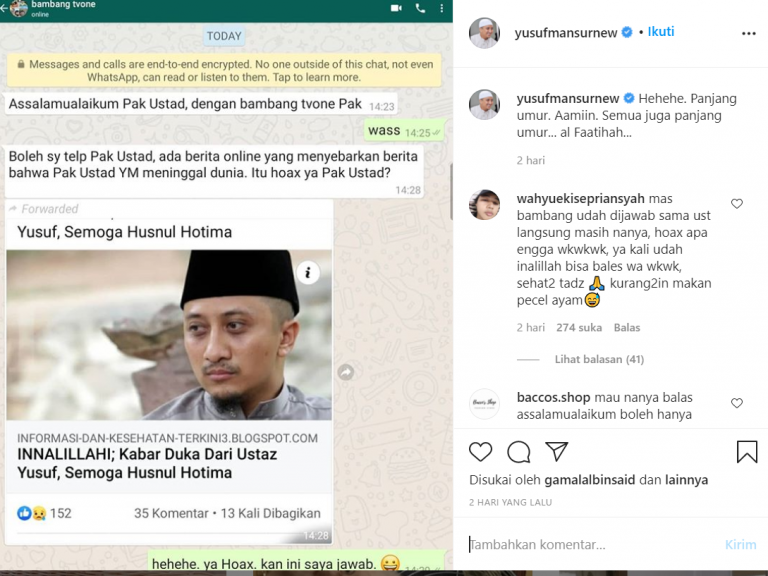Screen dimensions: 768x576
Task: Open yusufmansurnew profile from post header
Action: (566, 33)
